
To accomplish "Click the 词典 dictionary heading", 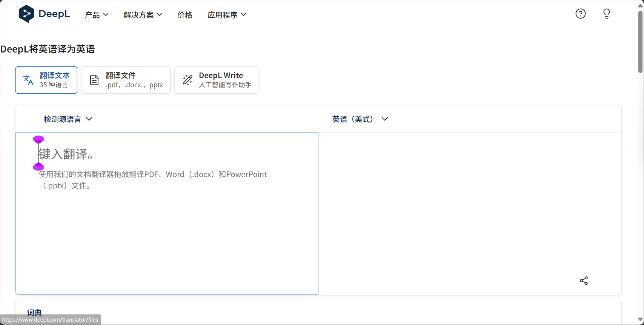I will (x=34, y=313).
